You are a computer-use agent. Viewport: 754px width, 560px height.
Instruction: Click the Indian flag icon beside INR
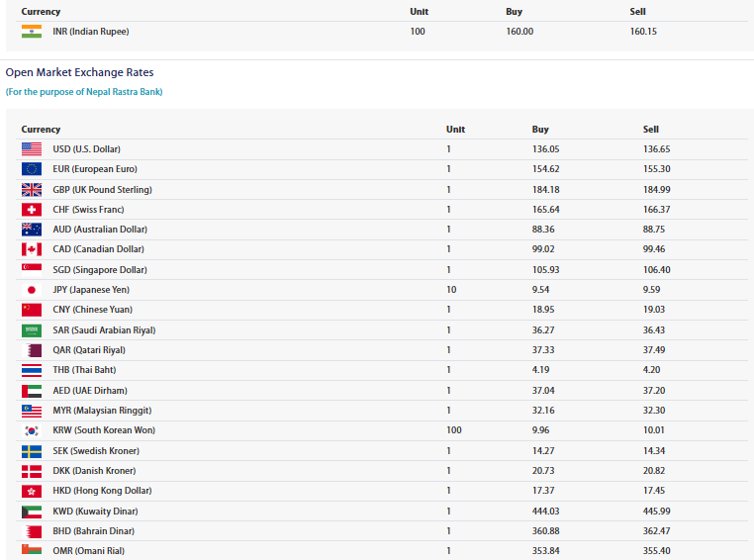[32, 32]
